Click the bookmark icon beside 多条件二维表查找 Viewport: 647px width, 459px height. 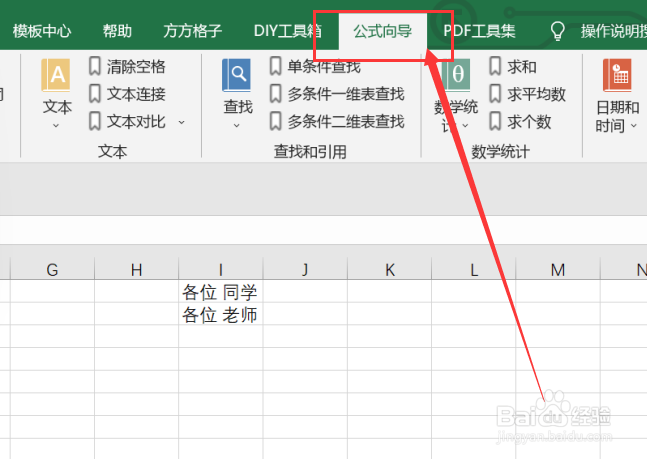(275, 121)
